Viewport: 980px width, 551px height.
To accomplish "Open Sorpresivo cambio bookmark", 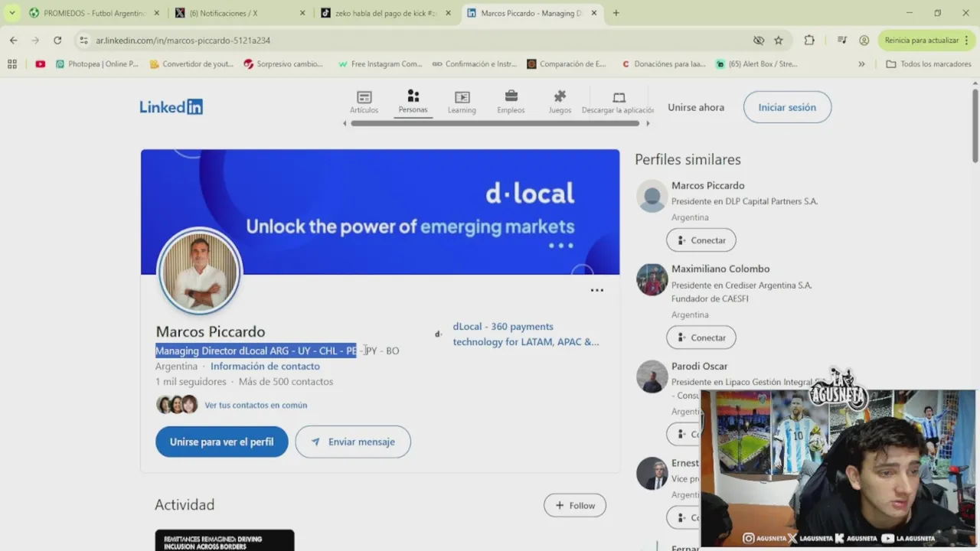I will [283, 64].
